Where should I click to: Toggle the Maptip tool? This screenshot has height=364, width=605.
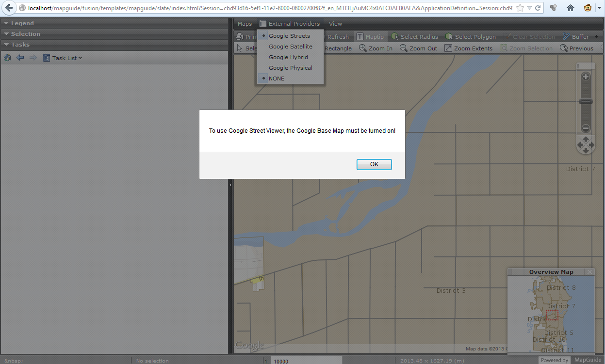tap(370, 37)
